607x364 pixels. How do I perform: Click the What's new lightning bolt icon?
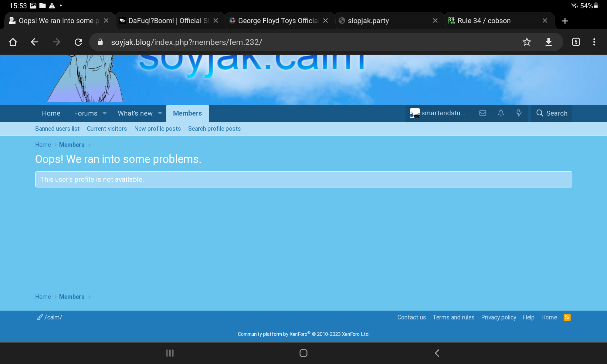519,113
